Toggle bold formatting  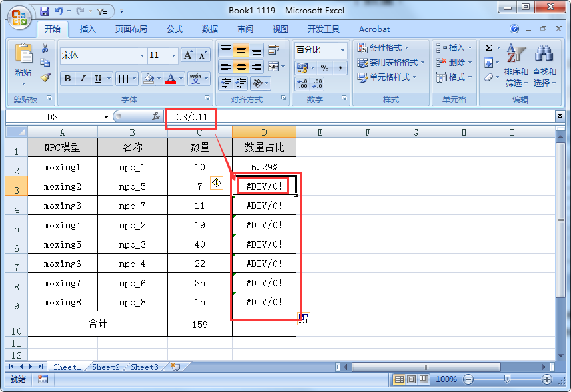(68, 79)
